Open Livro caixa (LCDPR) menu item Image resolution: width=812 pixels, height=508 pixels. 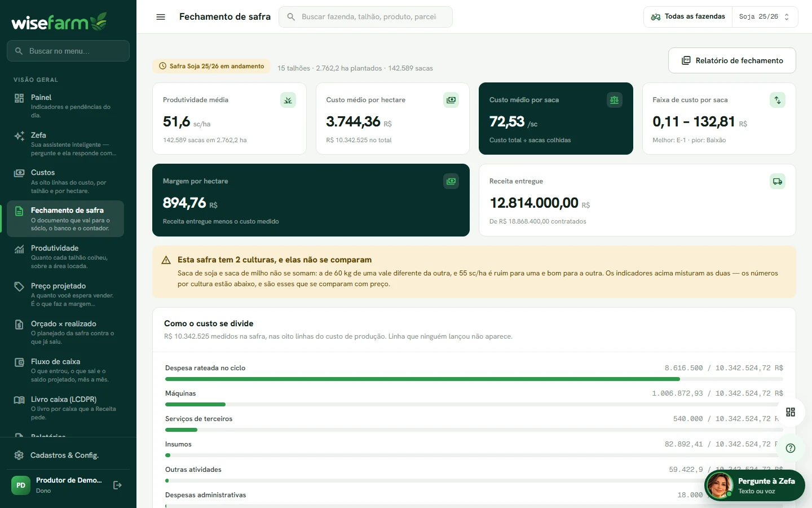coord(65,408)
